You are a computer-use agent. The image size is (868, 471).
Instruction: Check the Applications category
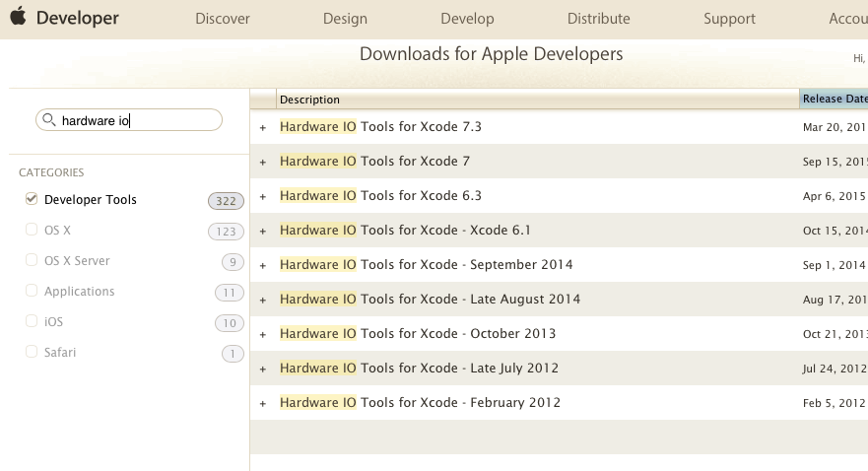pyautogui.click(x=32, y=290)
